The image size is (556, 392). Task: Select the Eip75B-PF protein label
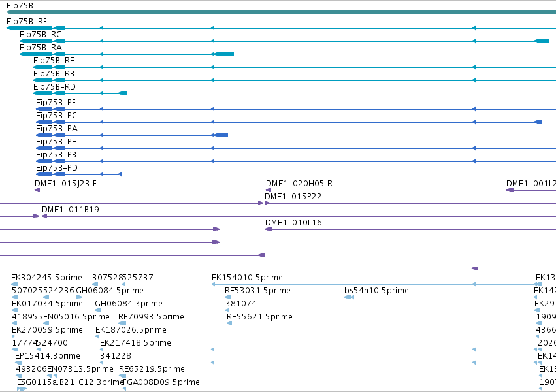(x=56, y=103)
